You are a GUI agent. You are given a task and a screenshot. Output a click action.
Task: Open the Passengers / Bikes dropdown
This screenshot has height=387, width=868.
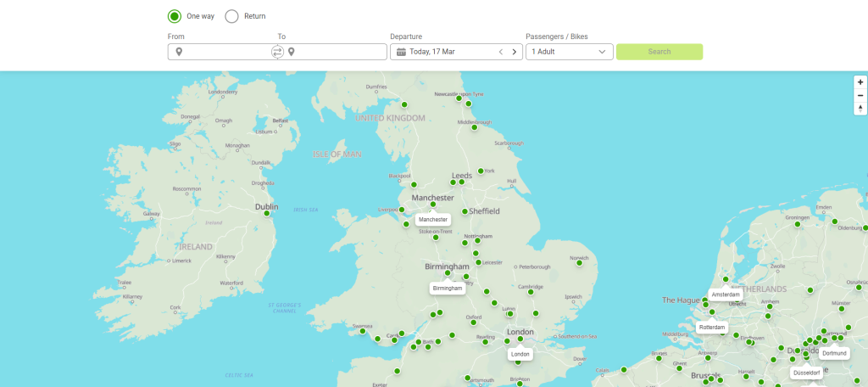click(x=569, y=52)
